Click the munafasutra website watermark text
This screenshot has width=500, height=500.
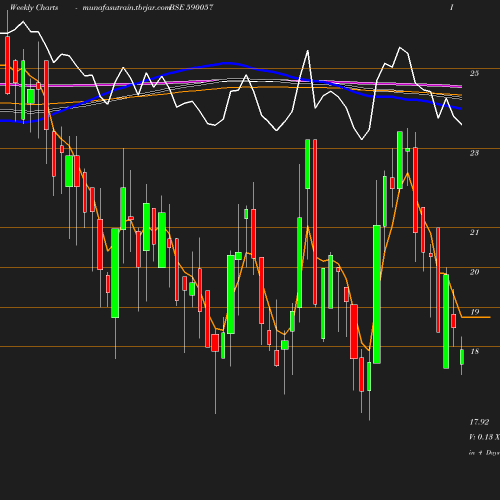tap(126, 8)
